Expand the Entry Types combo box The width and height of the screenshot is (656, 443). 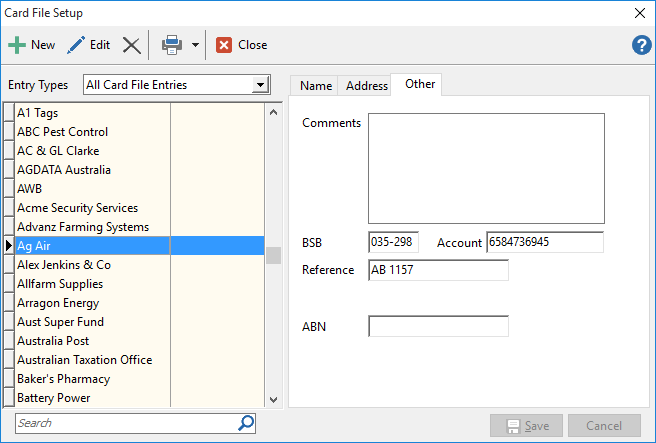point(260,85)
